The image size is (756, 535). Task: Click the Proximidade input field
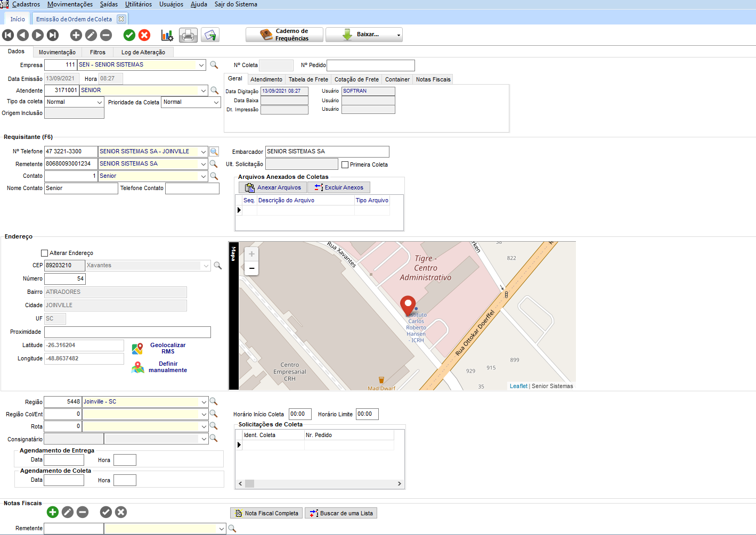[127, 332]
